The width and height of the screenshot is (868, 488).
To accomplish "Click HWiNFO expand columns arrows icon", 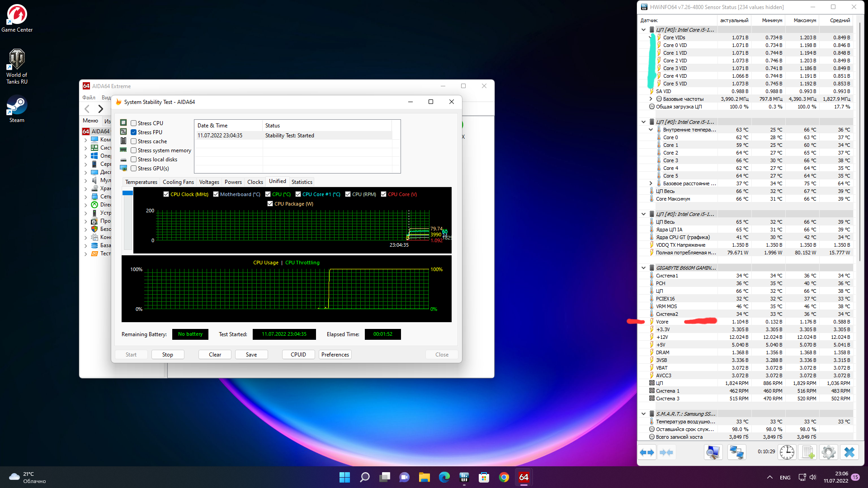I will [647, 452].
